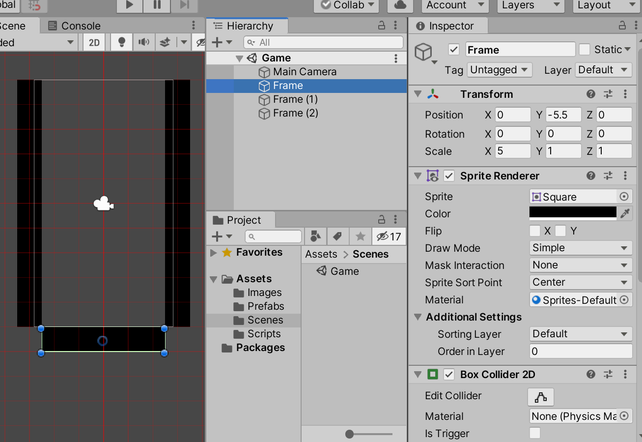Open the Account dropdown menu
This screenshot has width=642, height=442.
point(454,5)
